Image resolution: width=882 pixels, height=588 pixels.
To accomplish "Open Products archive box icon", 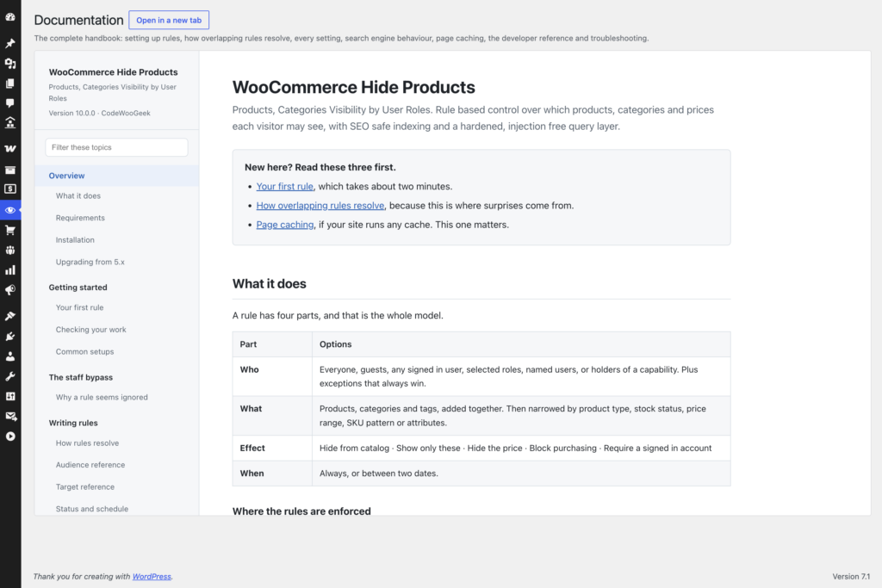I will pyautogui.click(x=10, y=170).
